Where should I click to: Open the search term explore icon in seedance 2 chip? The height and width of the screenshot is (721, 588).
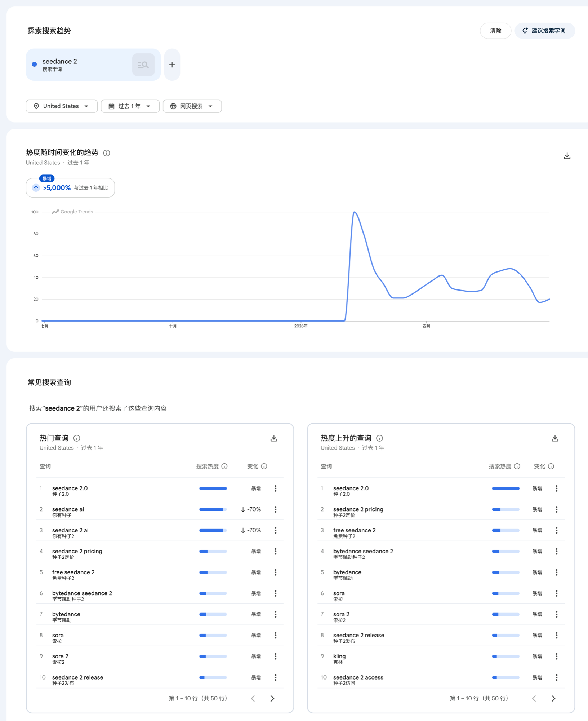click(x=143, y=65)
